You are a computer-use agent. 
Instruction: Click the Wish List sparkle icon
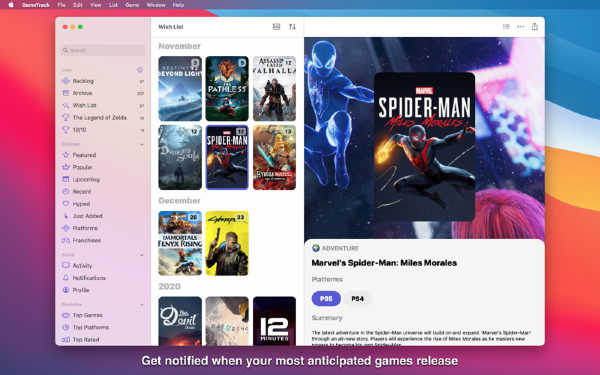click(66, 105)
